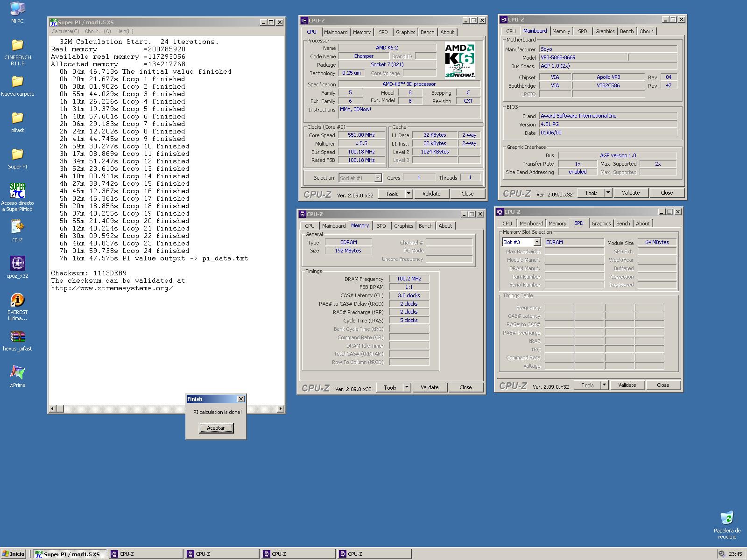Click Tools button in CPU window

(x=392, y=194)
